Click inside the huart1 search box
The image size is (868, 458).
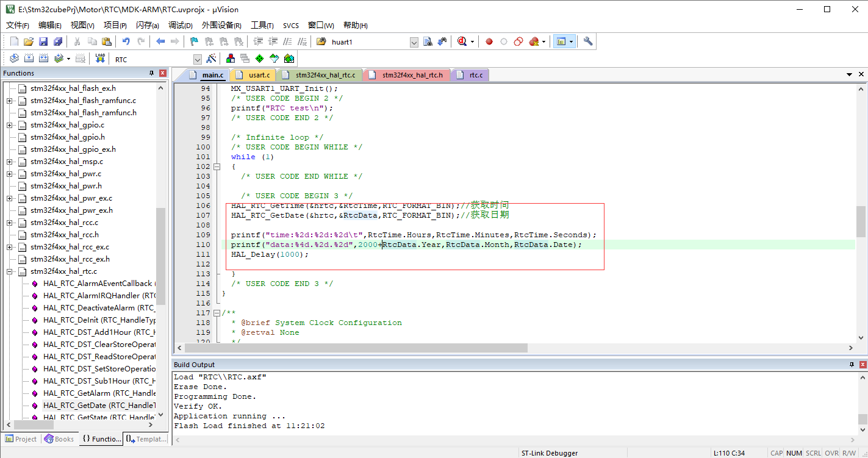click(366, 41)
